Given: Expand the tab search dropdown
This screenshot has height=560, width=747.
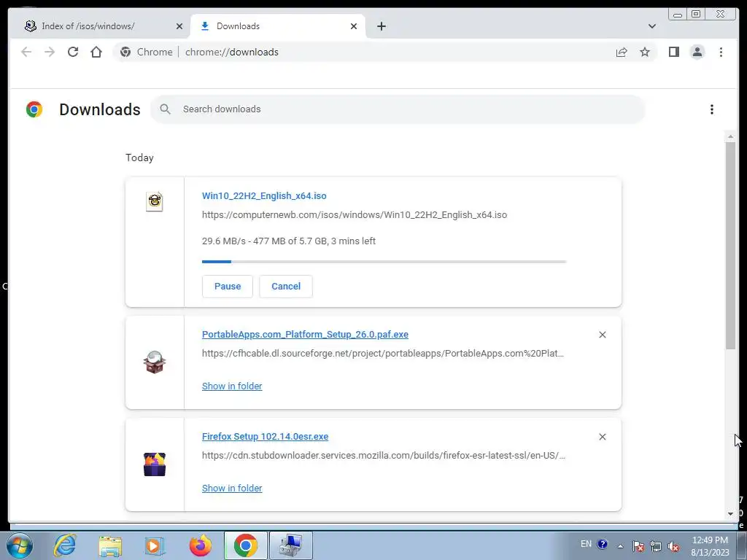Looking at the screenshot, I should click(651, 26).
